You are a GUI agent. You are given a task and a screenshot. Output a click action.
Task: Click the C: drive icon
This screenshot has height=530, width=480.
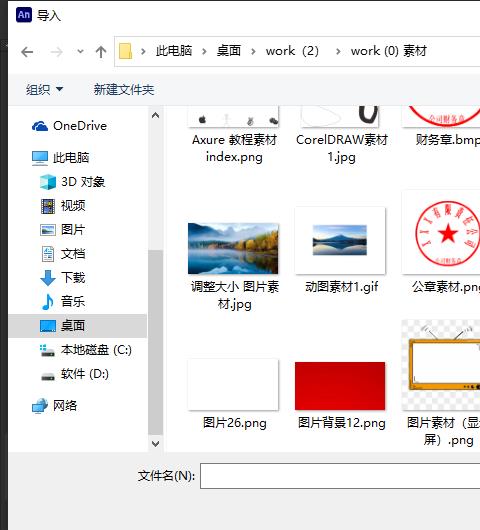click(47, 350)
